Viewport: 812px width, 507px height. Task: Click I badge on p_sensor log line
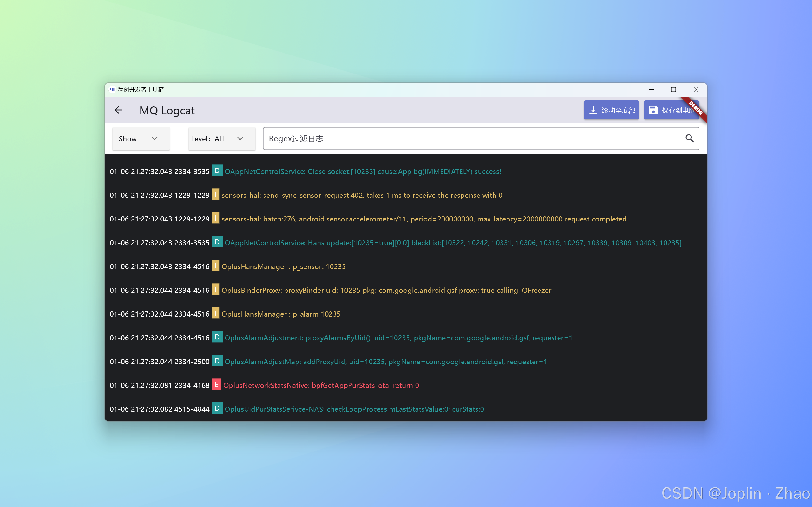point(215,266)
